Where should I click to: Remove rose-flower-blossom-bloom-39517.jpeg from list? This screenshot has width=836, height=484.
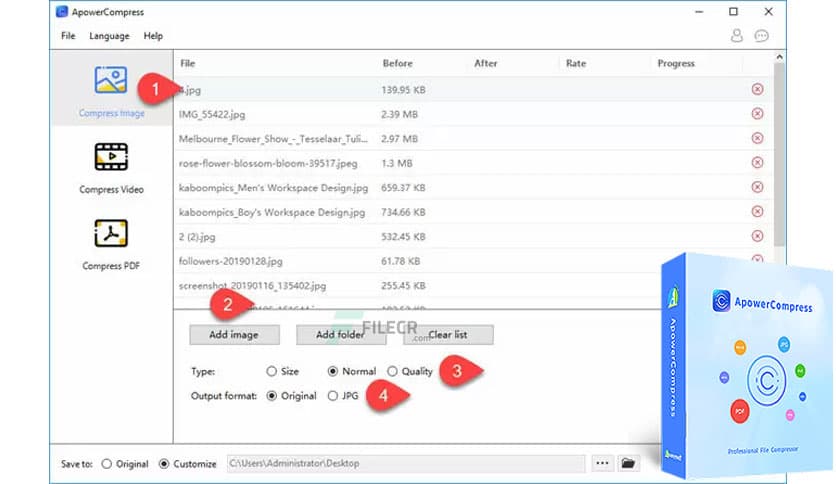click(x=757, y=163)
